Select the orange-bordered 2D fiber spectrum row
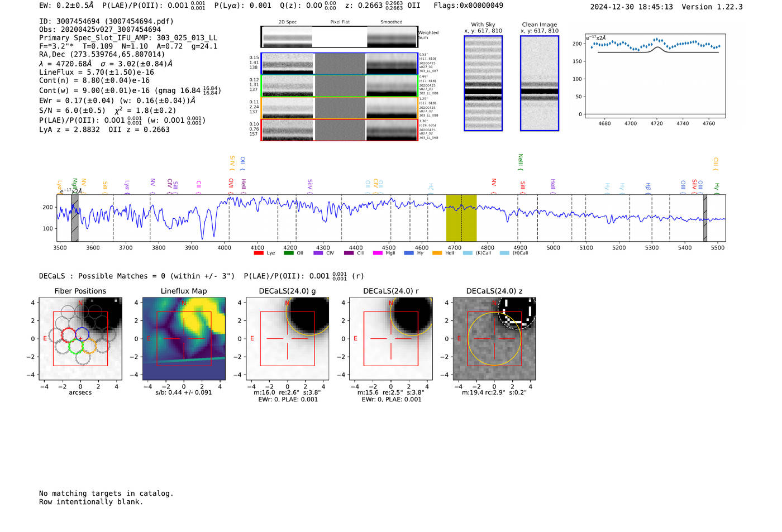782x532 pixels. (x=340, y=108)
